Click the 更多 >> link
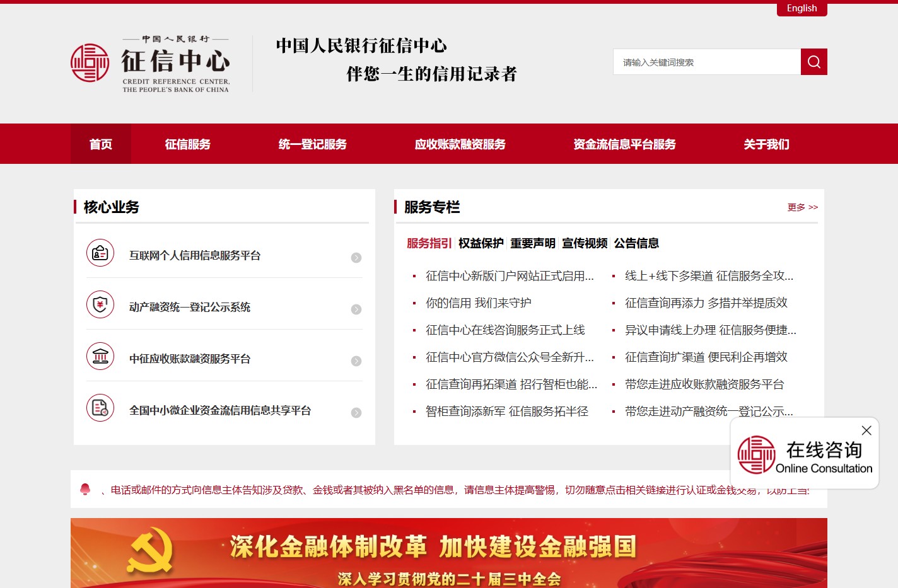This screenshot has height=588, width=898. [x=803, y=207]
